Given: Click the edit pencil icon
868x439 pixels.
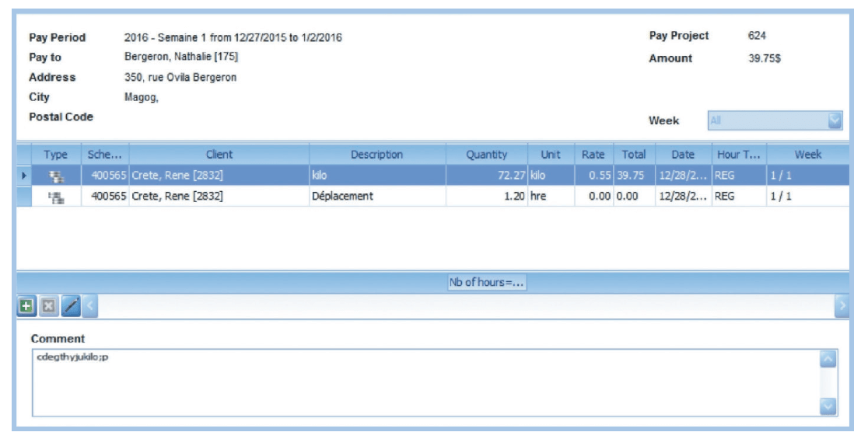Looking at the screenshot, I should pos(71,306).
